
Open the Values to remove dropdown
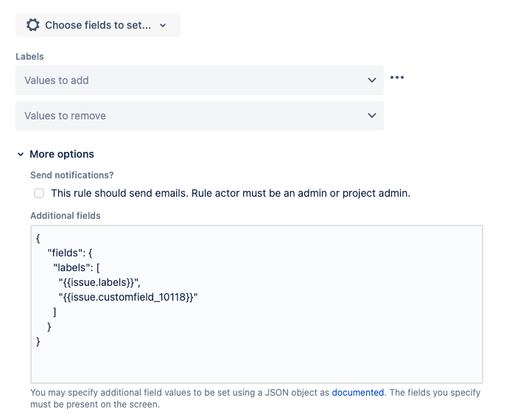200,116
